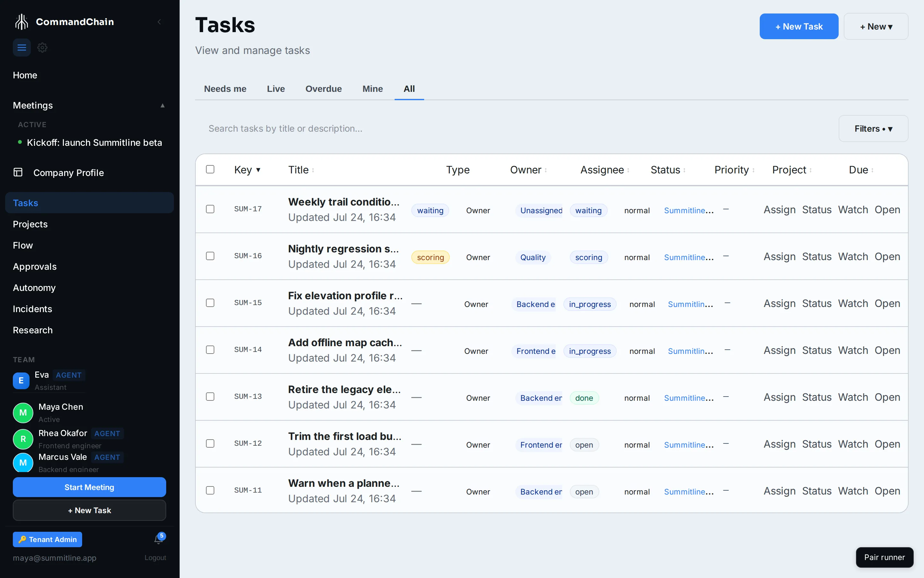Check the SUM-16 row checkbox
The image size is (924, 578).
(210, 256)
